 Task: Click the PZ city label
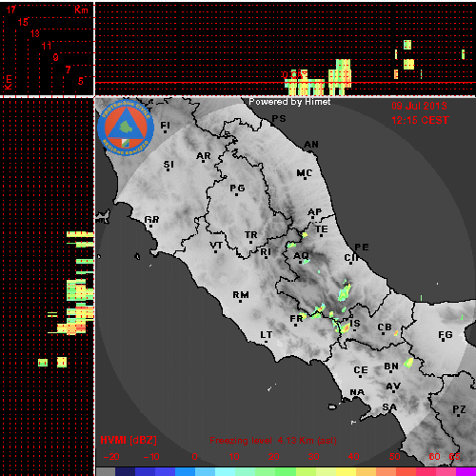459,409
